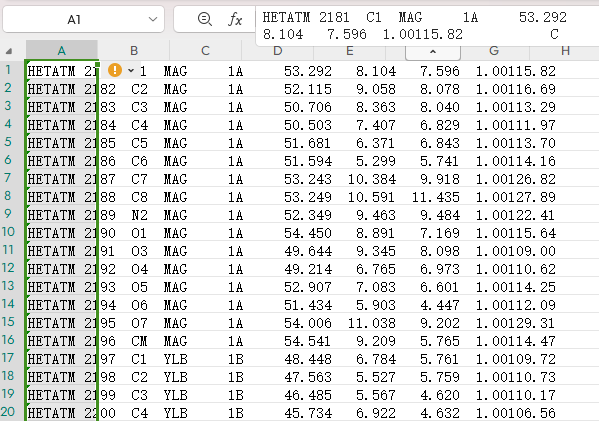Select row 17 header
This screenshot has height=421, width=599.
click(8, 358)
